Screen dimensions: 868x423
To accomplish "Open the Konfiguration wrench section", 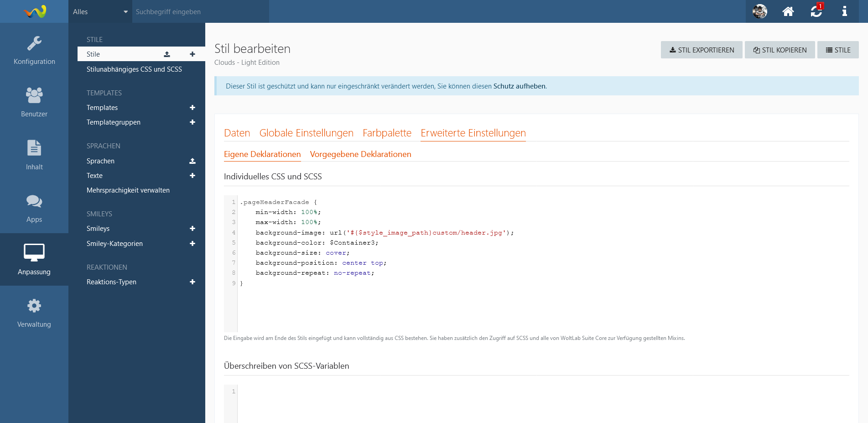I will [x=34, y=50].
